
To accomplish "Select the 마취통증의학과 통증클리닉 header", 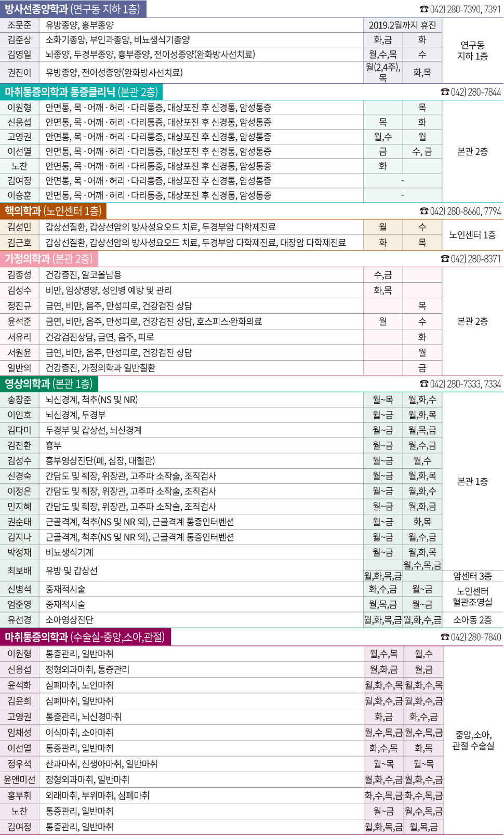I will coord(81,92).
